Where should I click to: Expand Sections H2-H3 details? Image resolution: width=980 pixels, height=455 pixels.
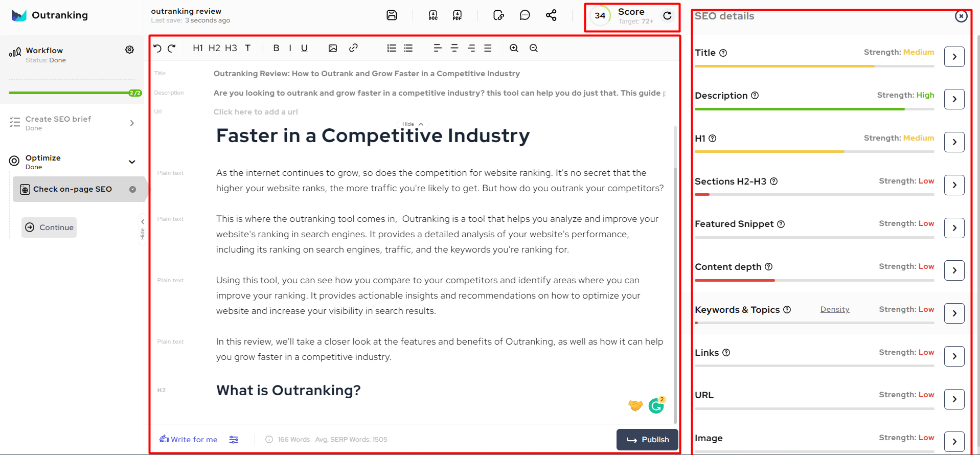[954, 185]
